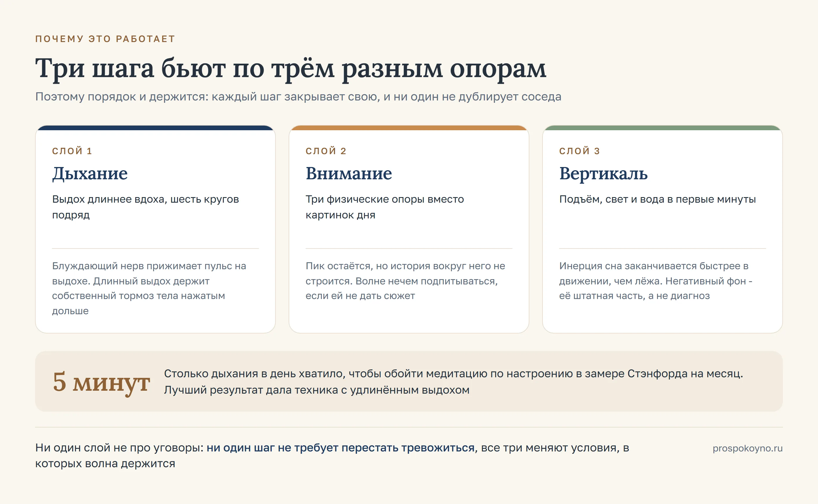Select the 'Дыхание' card title
Screen dimensions: 818x504
pyautogui.click(x=90, y=174)
